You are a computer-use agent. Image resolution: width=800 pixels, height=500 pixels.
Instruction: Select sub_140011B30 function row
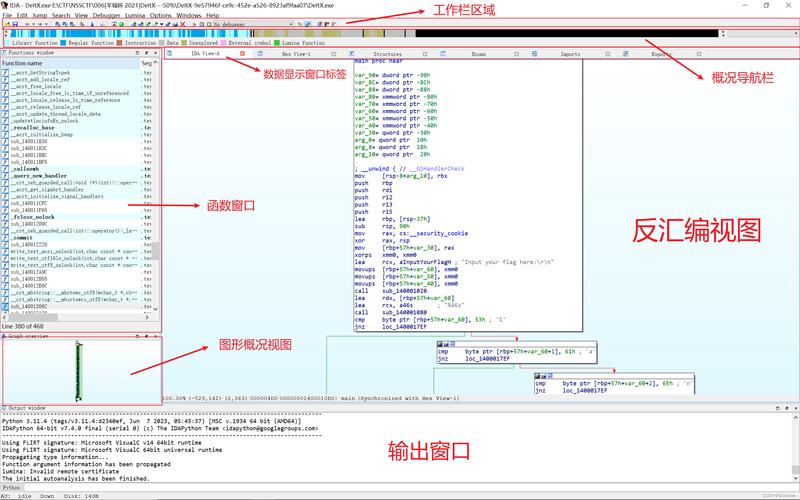pos(77,141)
